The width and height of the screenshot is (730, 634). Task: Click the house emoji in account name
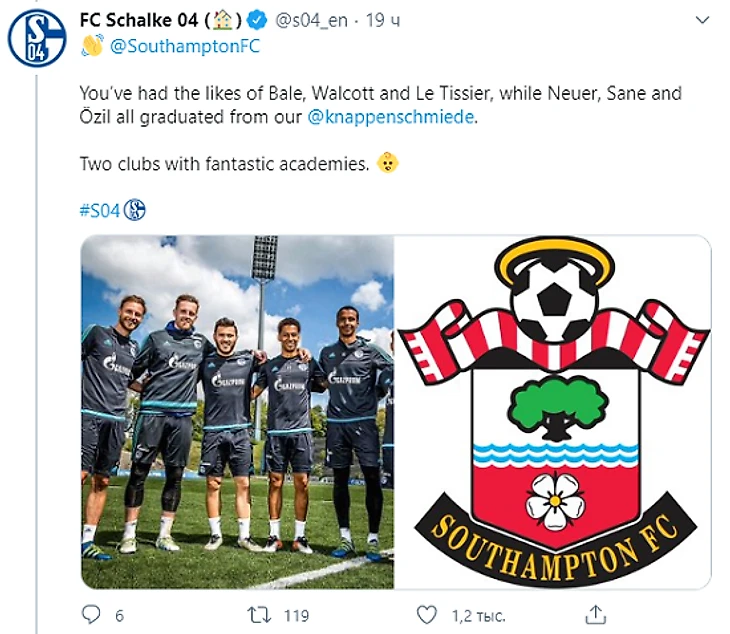(223, 20)
